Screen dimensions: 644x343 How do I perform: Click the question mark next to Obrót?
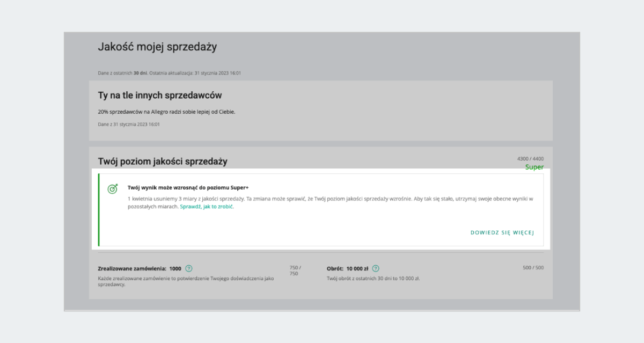pos(376,268)
